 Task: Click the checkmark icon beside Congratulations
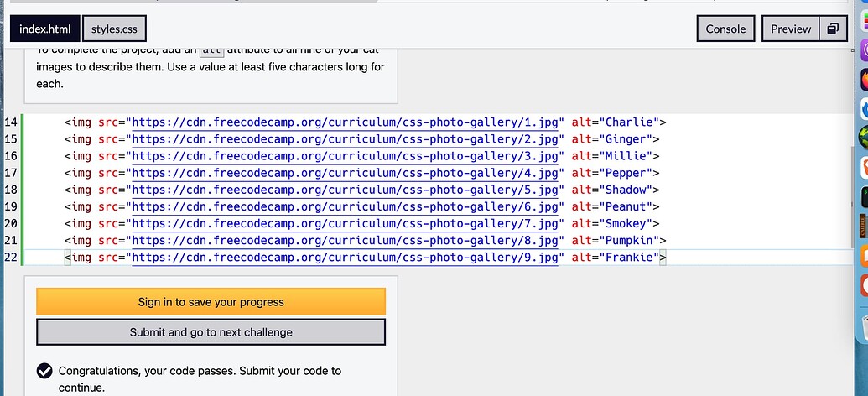44,371
